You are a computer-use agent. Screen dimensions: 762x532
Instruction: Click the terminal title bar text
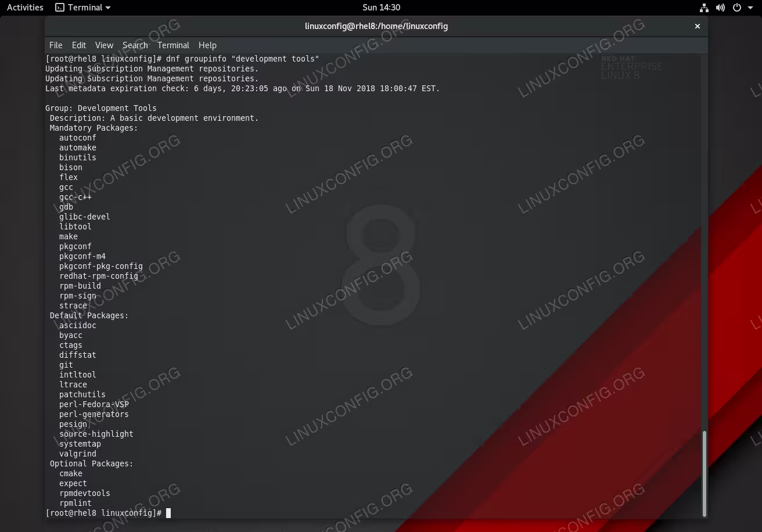tap(376, 26)
